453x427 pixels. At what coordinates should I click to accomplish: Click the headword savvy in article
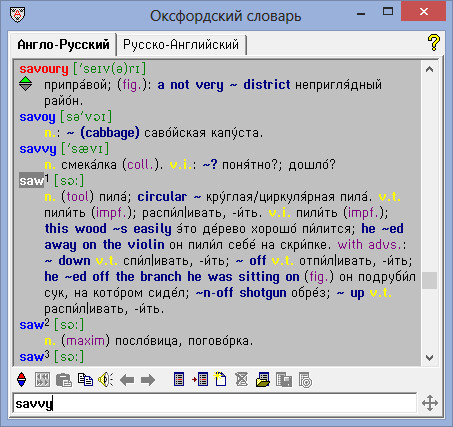pos(38,149)
